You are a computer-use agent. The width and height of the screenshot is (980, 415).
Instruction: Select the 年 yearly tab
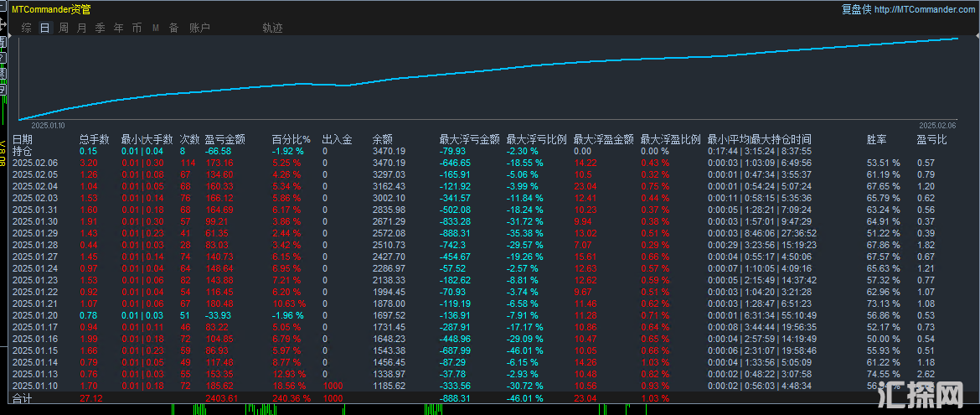pyautogui.click(x=119, y=28)
